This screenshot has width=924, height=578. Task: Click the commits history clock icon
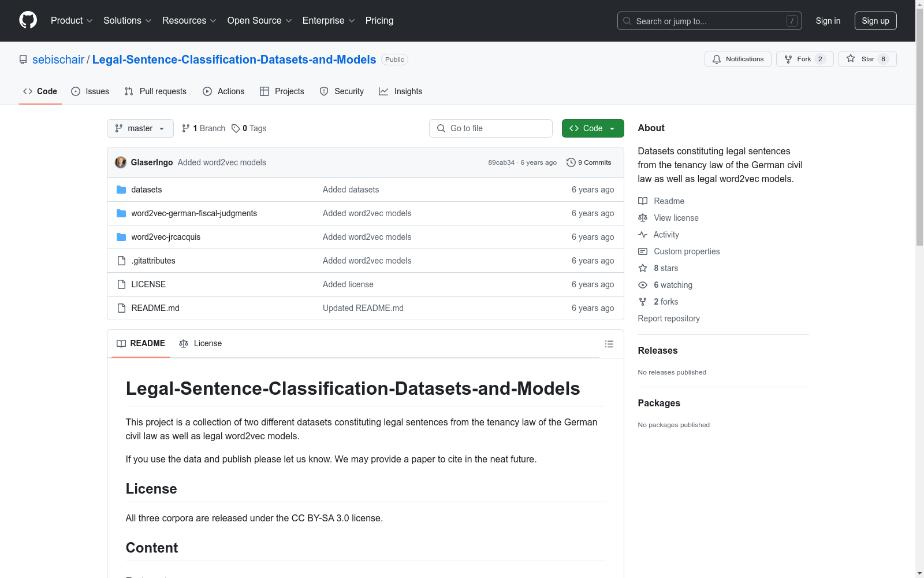[571, 162]
